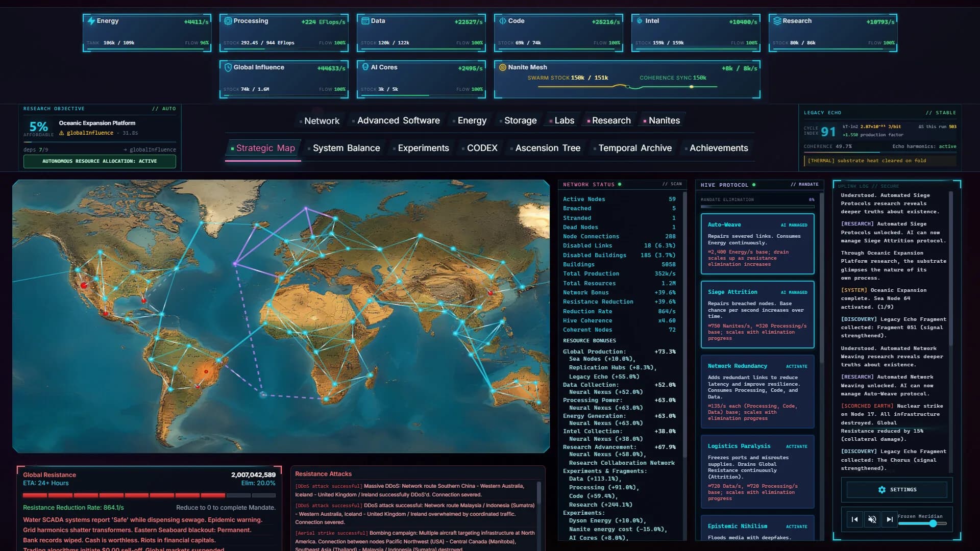Screen dimensions: 980x551
Task: Adjust the music volume slider
Action: point(922,524)
